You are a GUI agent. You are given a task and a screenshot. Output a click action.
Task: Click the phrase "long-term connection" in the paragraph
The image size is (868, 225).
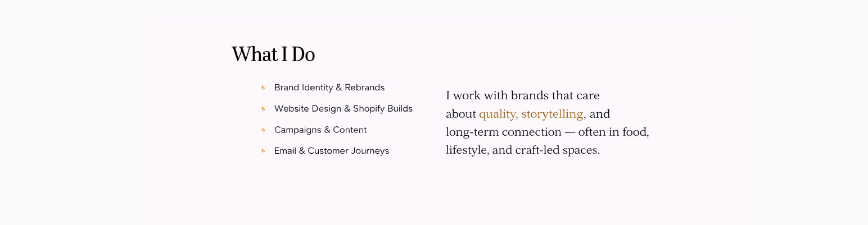[503, 132]
